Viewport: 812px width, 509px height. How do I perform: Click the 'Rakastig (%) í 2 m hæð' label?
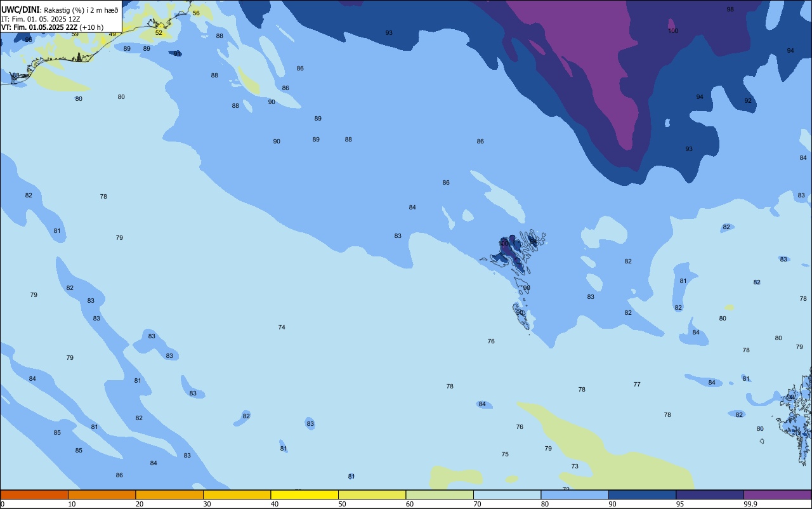(x=81, y=10)
